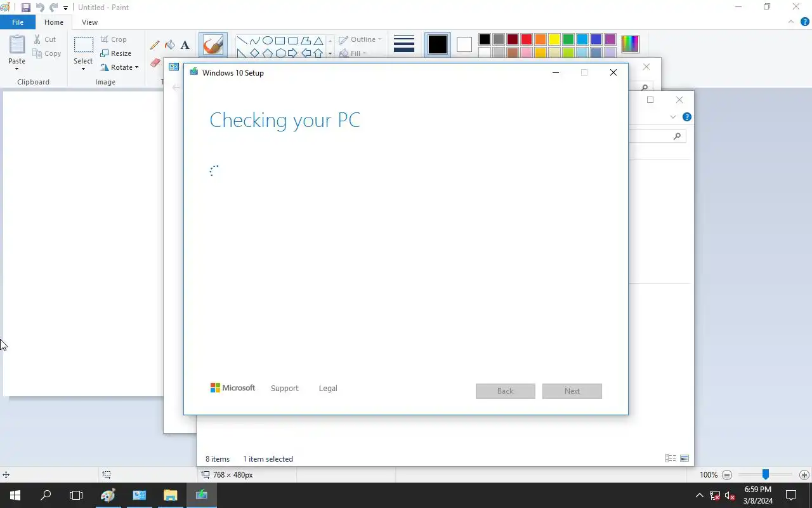Switch File Explorer to large icons view

(684, 458)
